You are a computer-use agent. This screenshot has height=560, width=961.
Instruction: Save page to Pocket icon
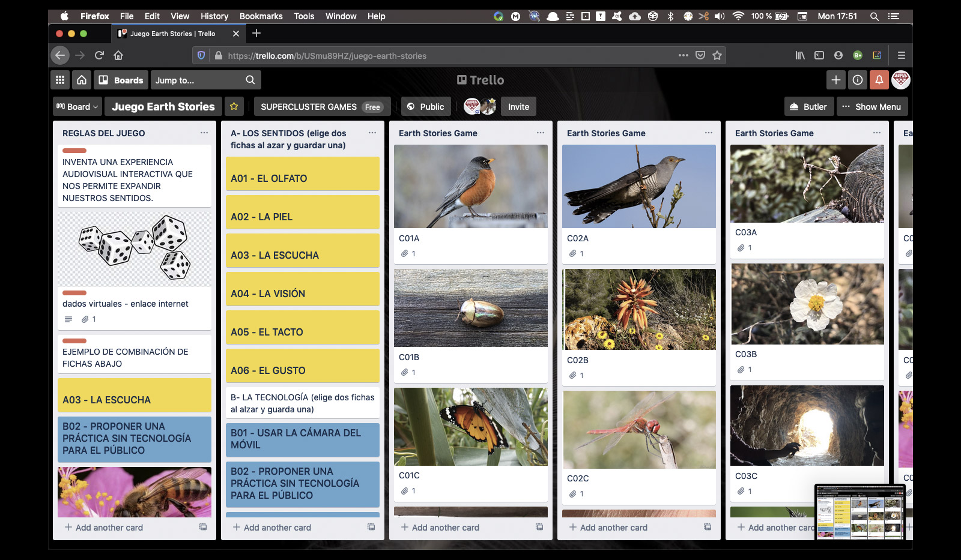700,55
